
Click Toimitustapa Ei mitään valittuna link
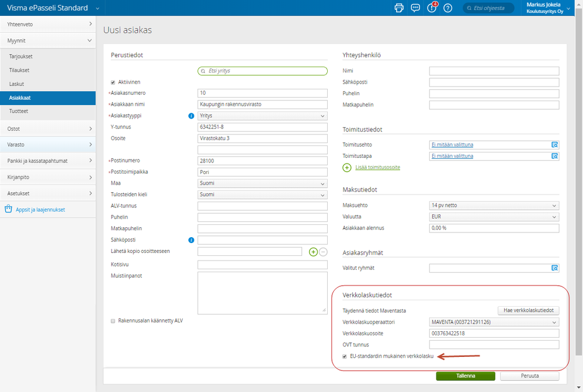coord(452,156)
